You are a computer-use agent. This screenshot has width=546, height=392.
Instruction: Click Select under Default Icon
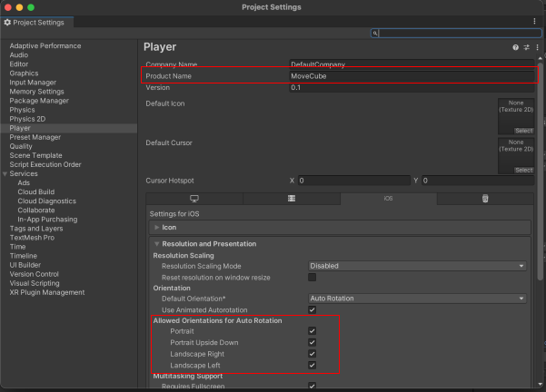pyautogui.click(x=523, y=131)
